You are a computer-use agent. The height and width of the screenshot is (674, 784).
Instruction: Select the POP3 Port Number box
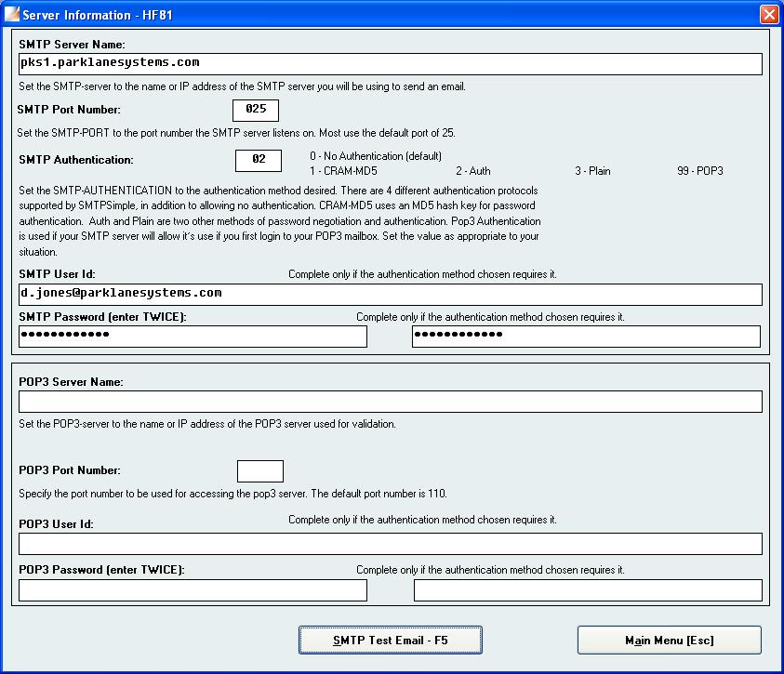(260, 471)
